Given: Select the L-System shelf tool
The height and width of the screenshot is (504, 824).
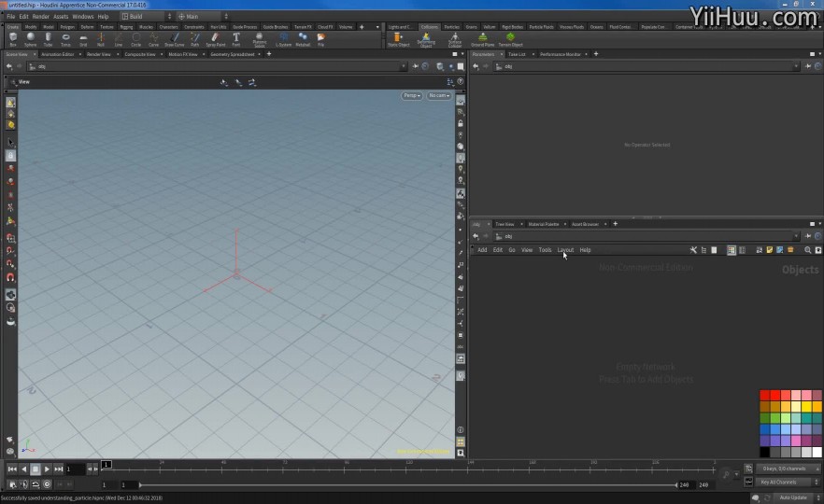Looking at the screenshot, I should (284, 39).
